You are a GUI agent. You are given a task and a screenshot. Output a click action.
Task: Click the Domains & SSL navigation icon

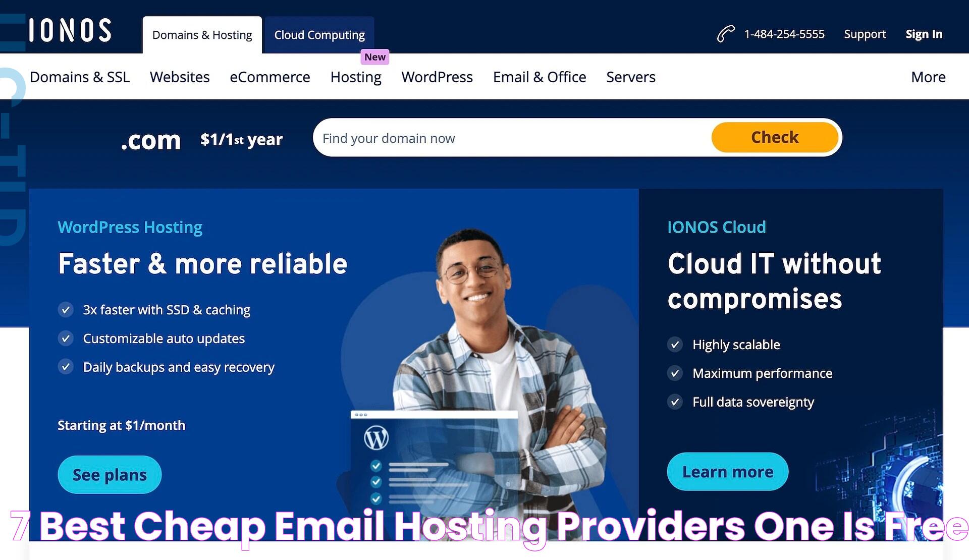pyautogui.click(x=80, y=76)
